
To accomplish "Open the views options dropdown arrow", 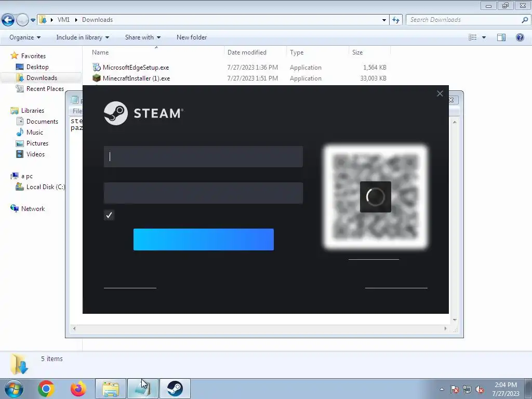I will click(x=484, y=37).
